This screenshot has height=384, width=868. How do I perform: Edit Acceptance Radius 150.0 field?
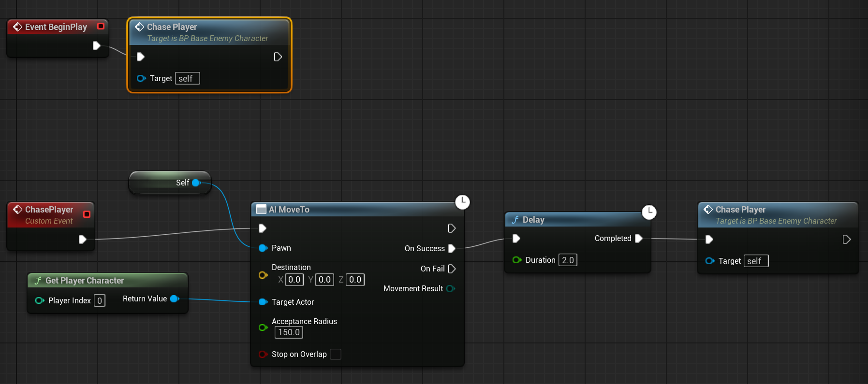[x=289, y=332]
